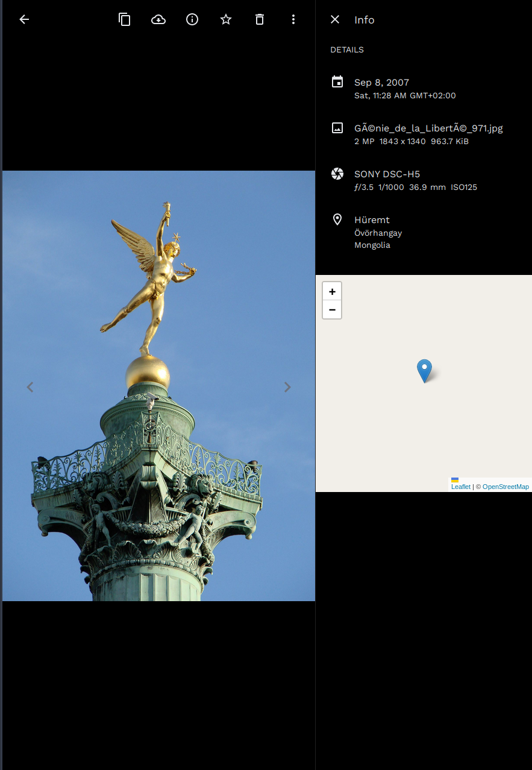
Task: Click the camera model SONY DSC-H5
Action: click(387, 174)
